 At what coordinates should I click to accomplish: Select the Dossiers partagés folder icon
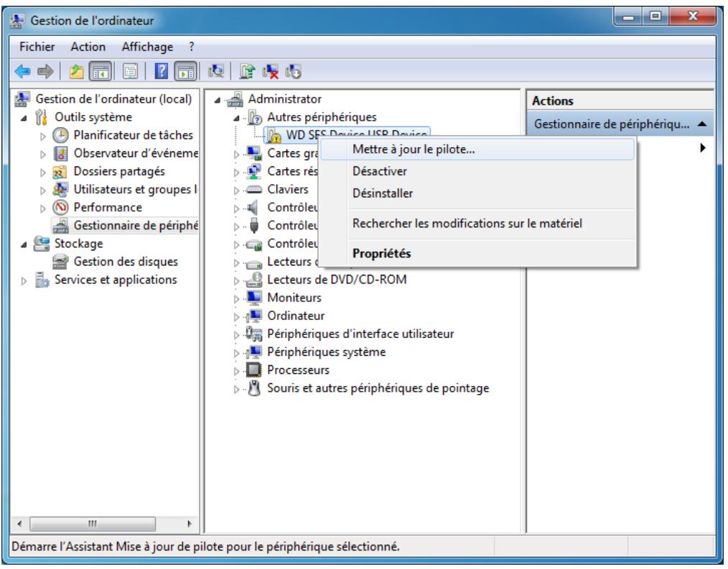coord(60,171)
